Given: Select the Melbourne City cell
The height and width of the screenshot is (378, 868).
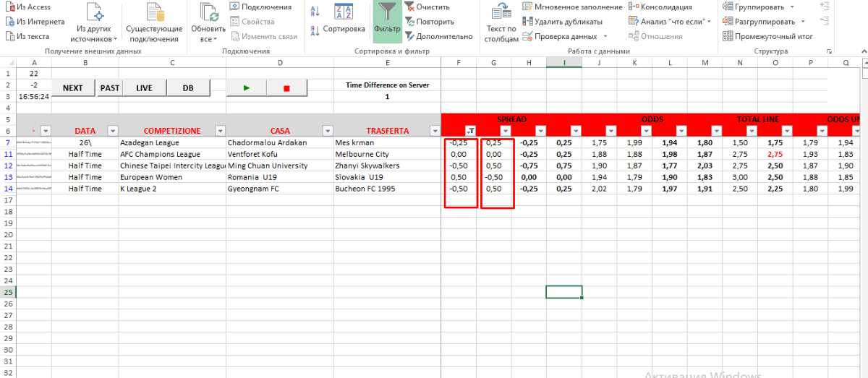Looking at the screenshot, I should click(x=386, y=154).
